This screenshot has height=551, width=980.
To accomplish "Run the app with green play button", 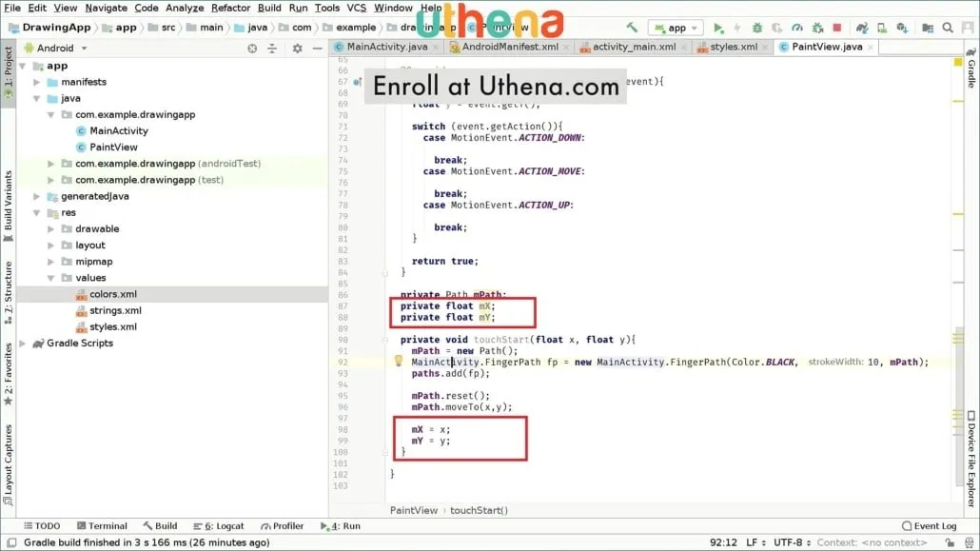I will [718, 28].
